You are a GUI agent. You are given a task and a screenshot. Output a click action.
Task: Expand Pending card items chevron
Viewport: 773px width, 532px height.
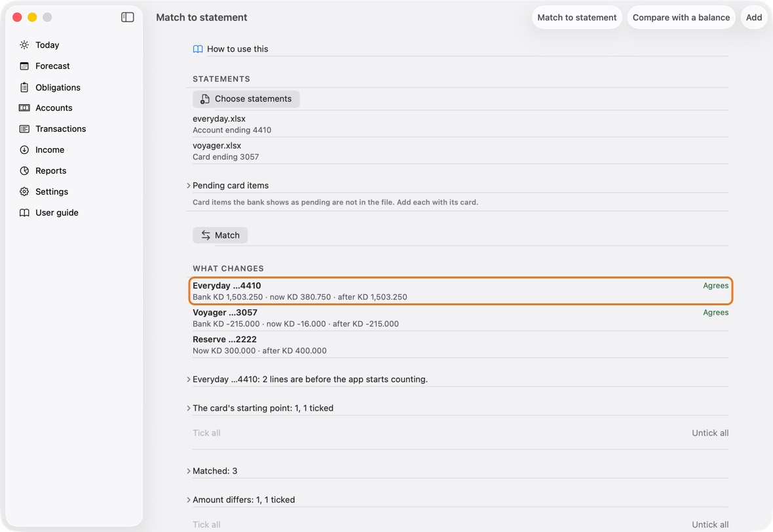[x=188, y=185]
